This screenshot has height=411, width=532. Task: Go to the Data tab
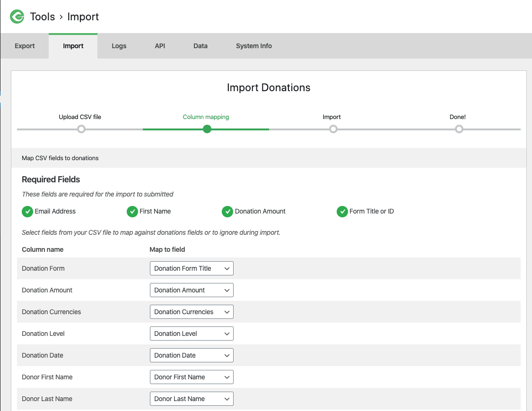point(200,46)
